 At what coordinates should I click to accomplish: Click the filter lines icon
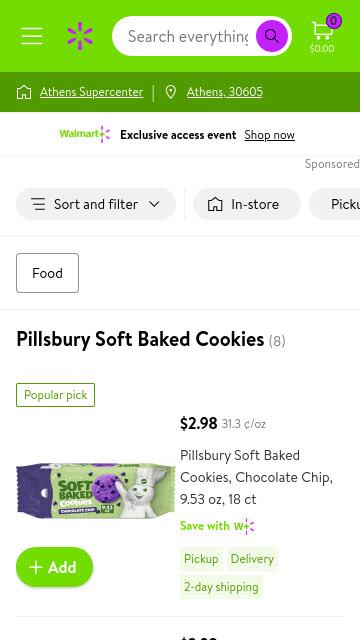coord(38,204)
